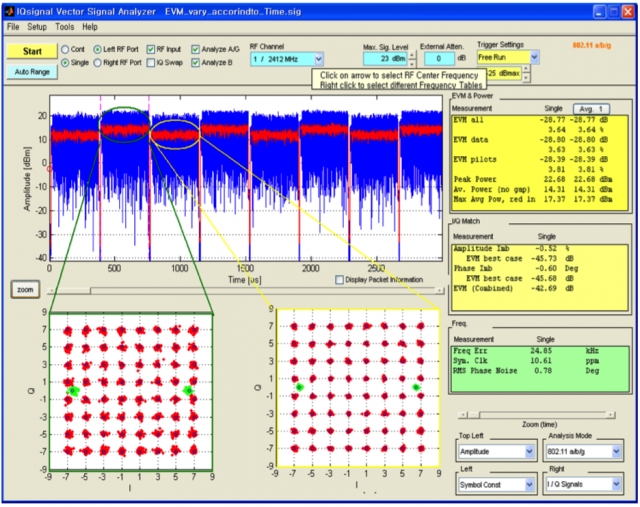Click the External Atten. input field
The width and height of the screenshot is (640, 507).
click(x=439, y=58)
